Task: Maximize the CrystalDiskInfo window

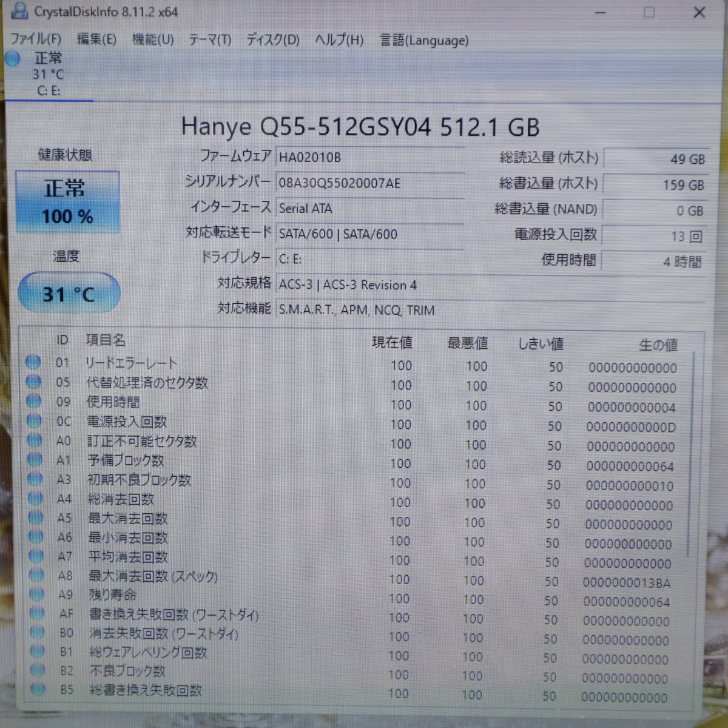Action: 649,12
